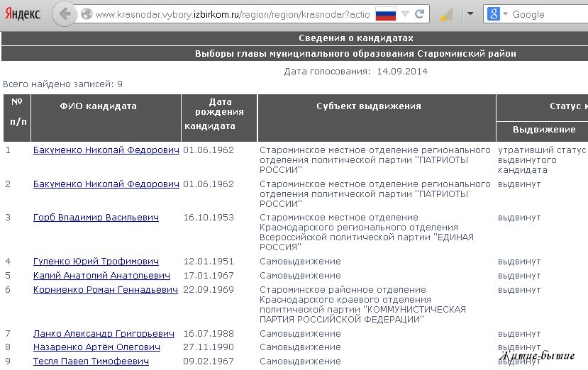The width and height of the screenshot is (588, 370).
Task: Reload the page with the refresh icon
Action: pos(420,14)
